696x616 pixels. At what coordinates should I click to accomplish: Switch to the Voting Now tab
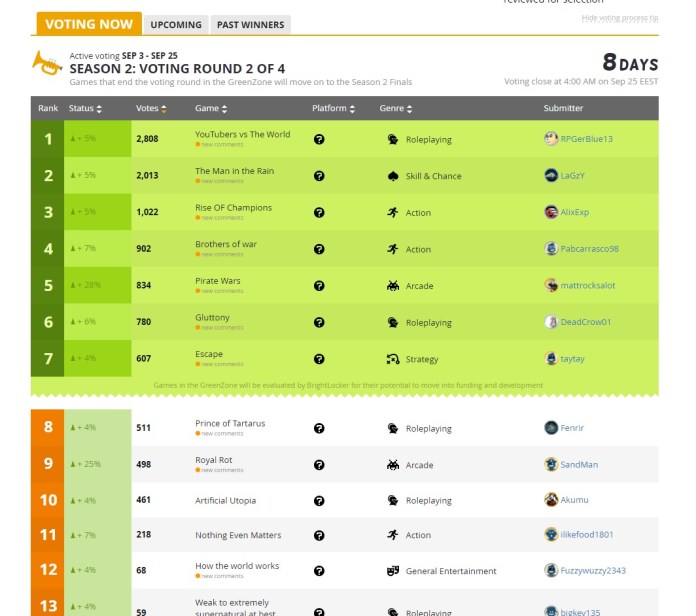[89, 24]
